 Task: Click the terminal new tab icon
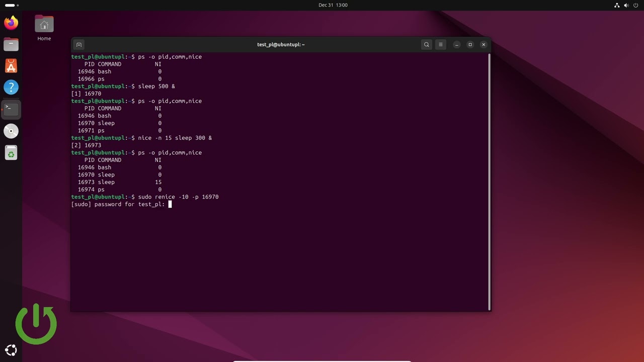[79, 45]
